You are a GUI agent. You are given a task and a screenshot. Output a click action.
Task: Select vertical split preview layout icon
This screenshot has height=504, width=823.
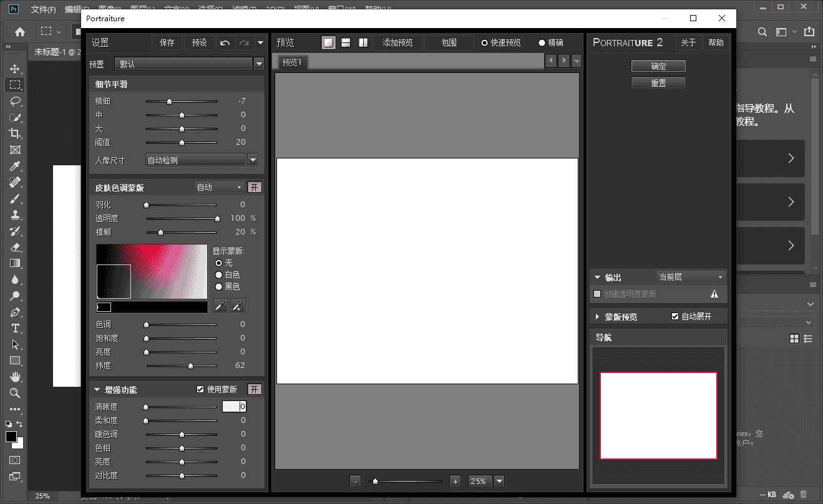[363, 43]
